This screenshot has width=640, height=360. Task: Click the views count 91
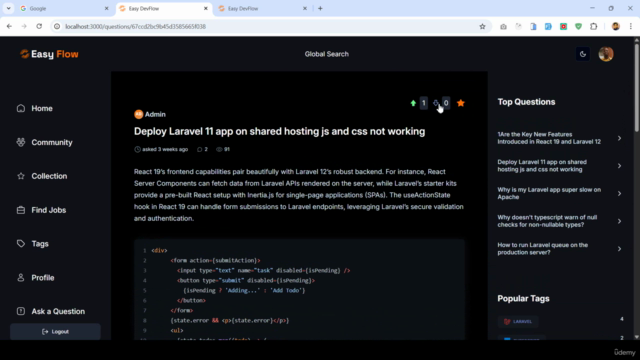coord(223,149)
